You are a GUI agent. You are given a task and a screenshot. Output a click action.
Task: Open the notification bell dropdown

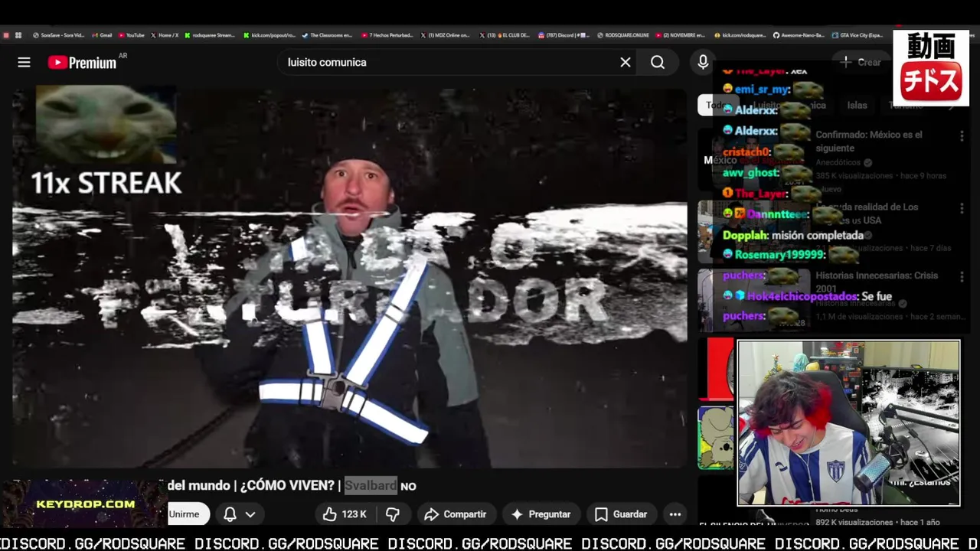click(239, 514)
